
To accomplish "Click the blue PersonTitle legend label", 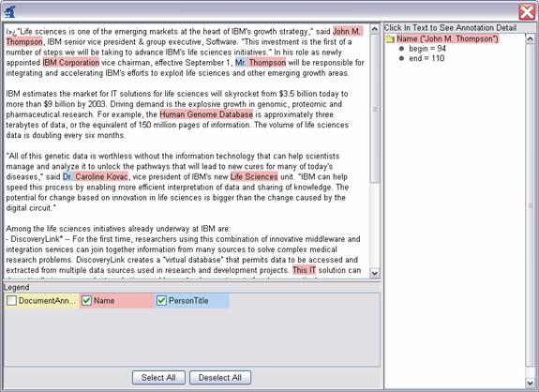I will 188,300.
